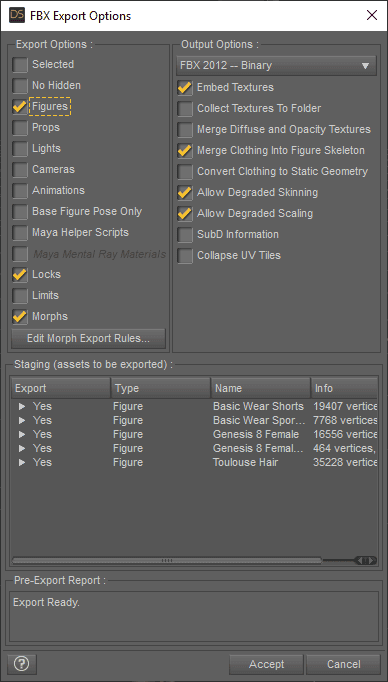Screen dimensions: 388x682
Task: Expand the Toulouse Hair row
Action: tap(22, 462)
